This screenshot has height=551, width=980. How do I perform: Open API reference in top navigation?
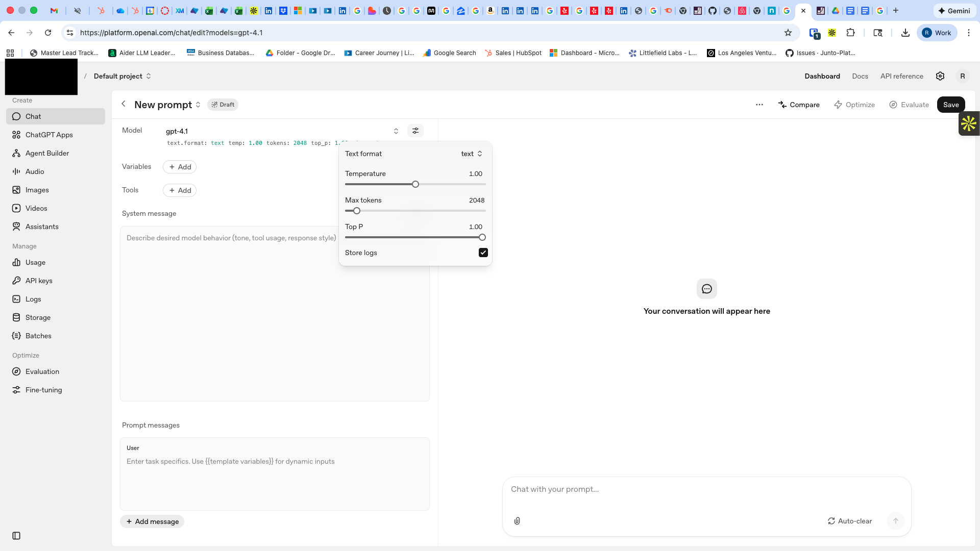(x=901, y=76)
